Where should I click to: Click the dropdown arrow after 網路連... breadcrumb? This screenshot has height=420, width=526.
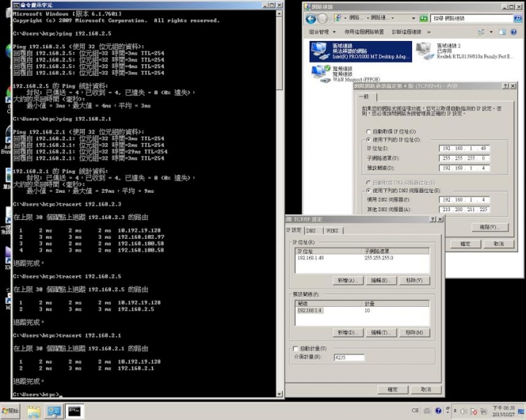coord(392,18)
